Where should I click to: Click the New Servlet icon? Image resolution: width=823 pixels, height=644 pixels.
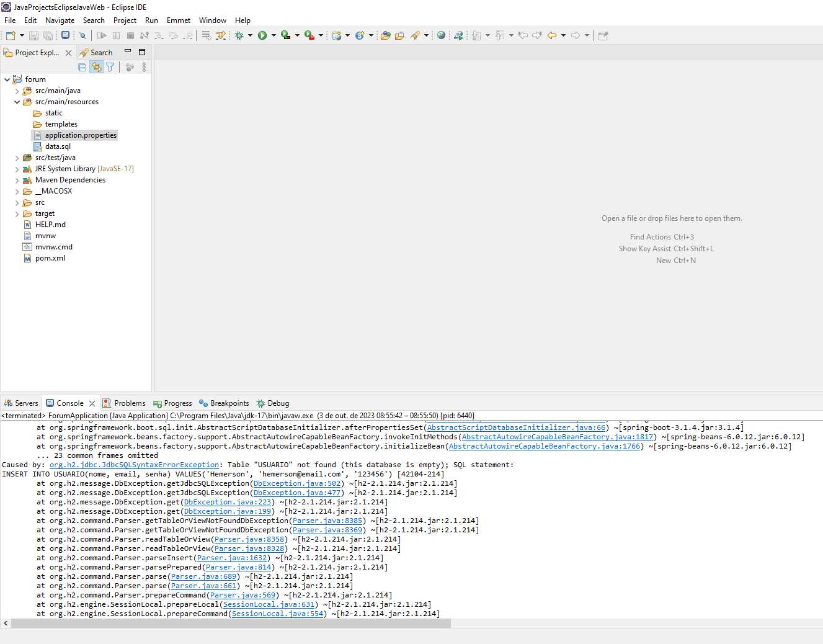point(360,35)
